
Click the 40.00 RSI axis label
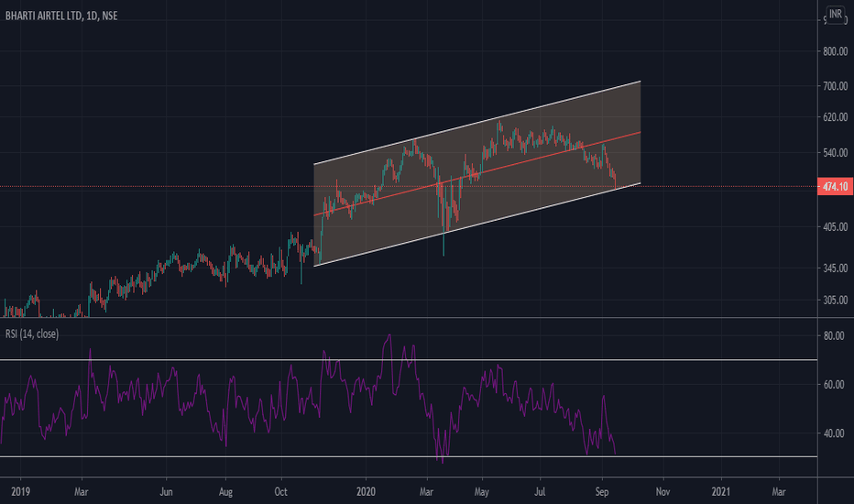[834, 433]
